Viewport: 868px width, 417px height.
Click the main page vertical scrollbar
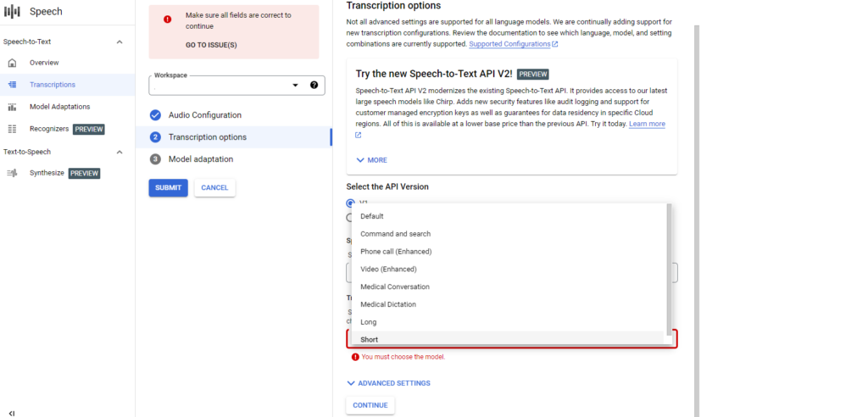697,221
